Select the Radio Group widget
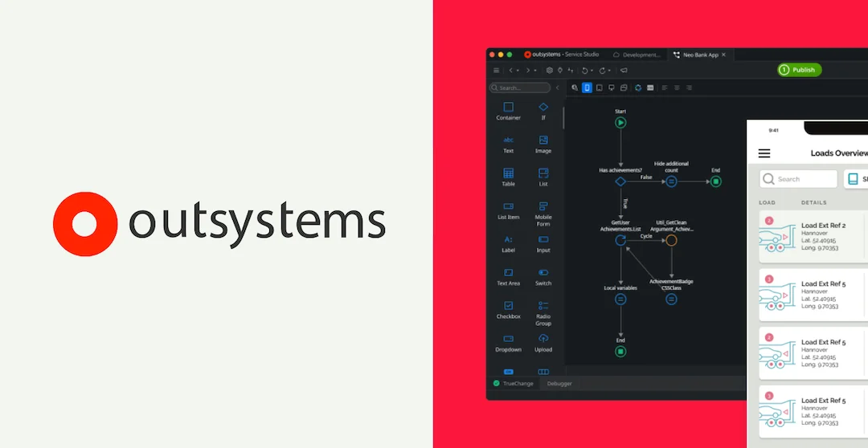868x448 pixels. [x=543, y=314]
